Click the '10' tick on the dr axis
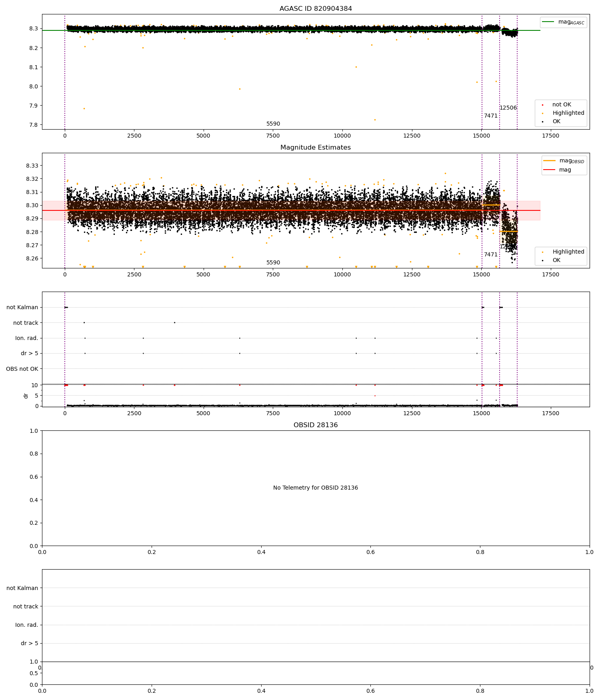Image resolution: width=600 pixels, height=700 pixels. [x=35, y=386]
